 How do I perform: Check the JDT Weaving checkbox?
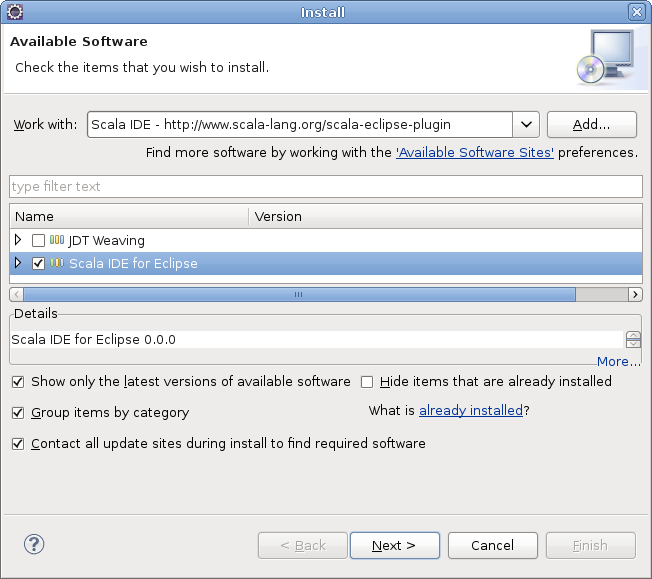(x=38, y=240)
